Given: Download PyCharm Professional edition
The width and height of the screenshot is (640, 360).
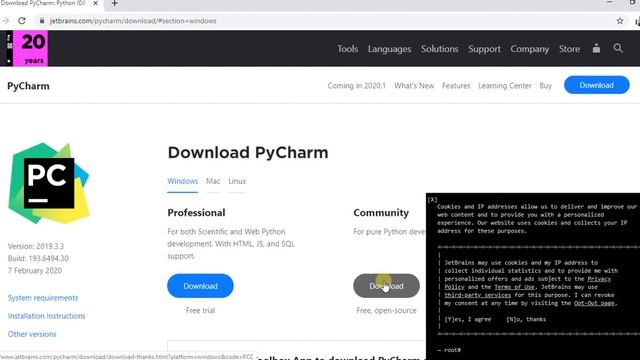Looking at the screenshot, I should (x=200, y=286).
